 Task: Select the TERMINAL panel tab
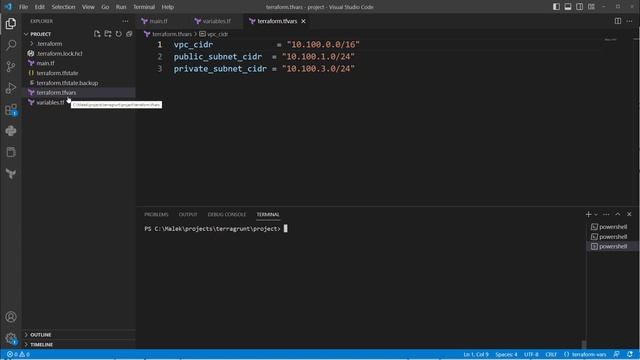click(268, 215)
